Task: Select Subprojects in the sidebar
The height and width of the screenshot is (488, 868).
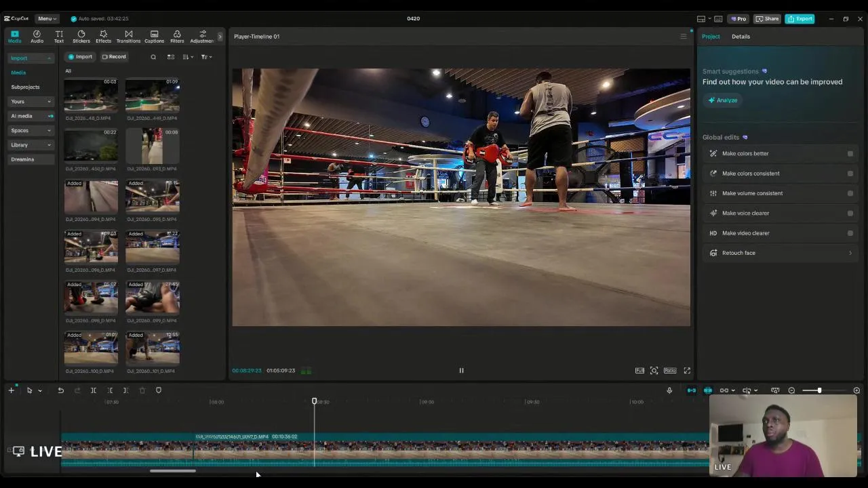Action: pyautogui.click(x=25, y=87)
